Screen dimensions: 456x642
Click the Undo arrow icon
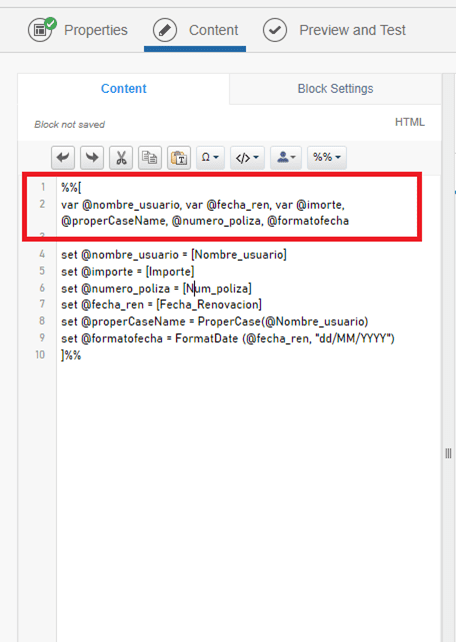pyautogui.click(x=63, y=158)
